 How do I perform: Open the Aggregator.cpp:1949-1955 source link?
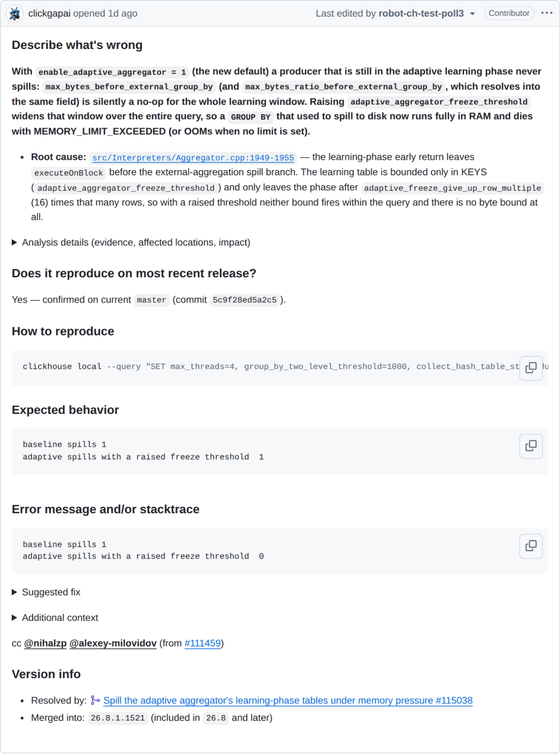pos(193,158)
